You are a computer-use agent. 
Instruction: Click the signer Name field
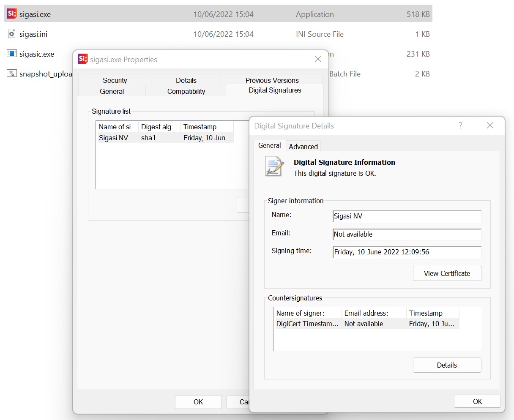(x=407, y=216)
